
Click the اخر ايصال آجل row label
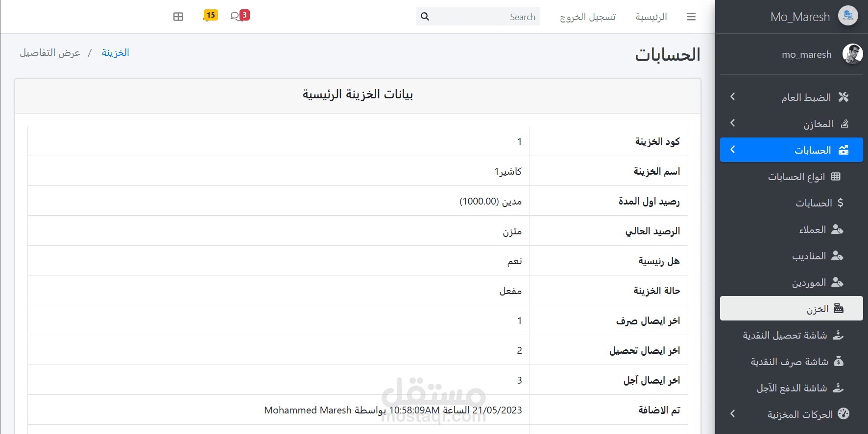pyautogui.click(x=651, y=380)
